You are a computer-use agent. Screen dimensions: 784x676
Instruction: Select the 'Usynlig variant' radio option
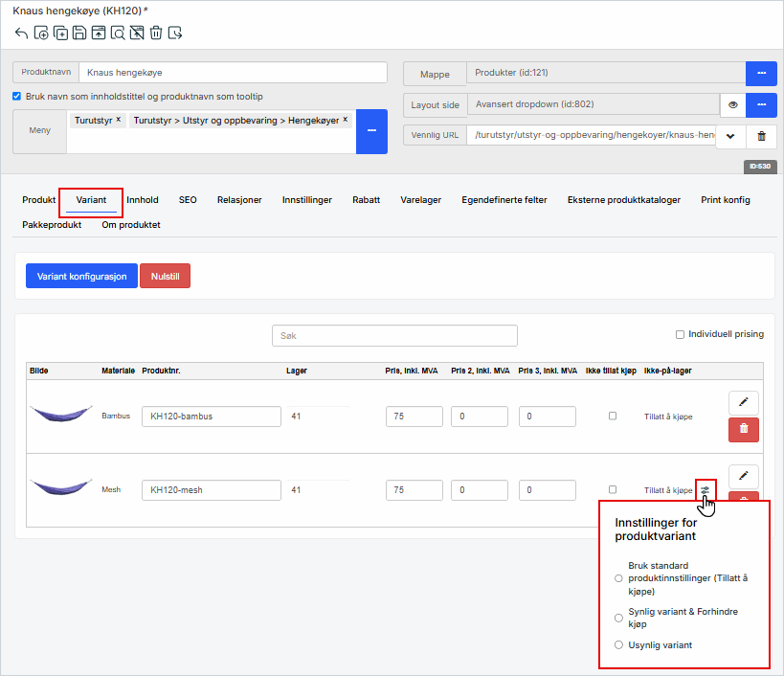[x=618, y=645]
